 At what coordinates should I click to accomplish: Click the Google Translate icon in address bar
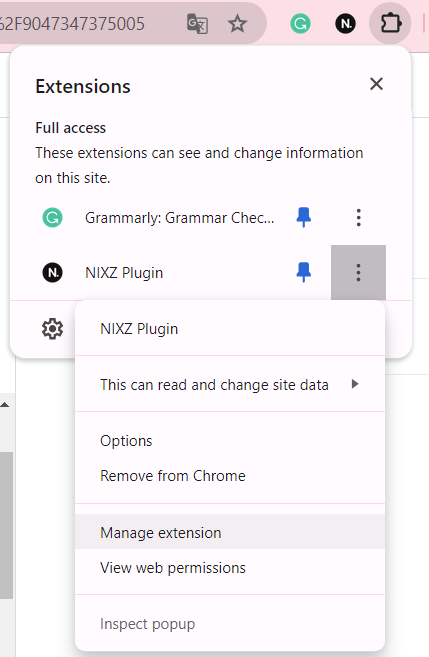197,23
